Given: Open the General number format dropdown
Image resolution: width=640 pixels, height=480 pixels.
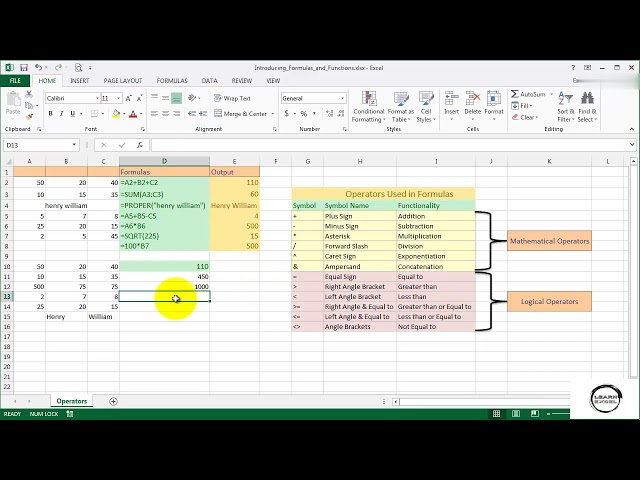Looking at the screenshot, I should pos(342,98).
